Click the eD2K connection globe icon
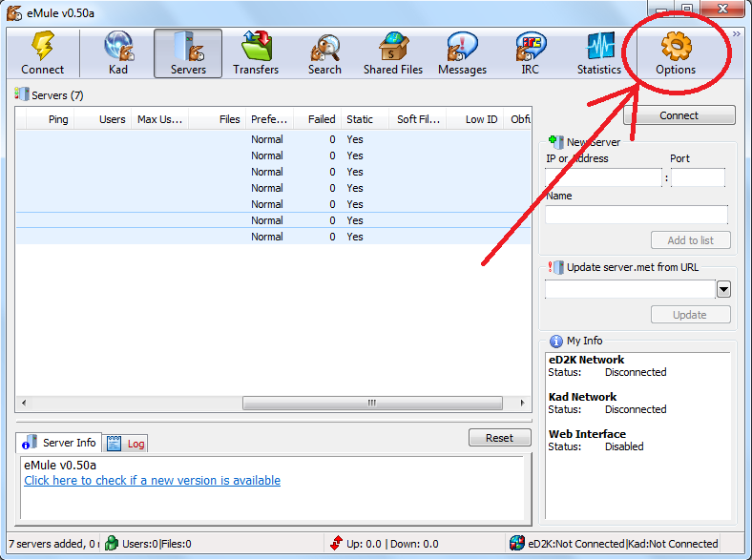 517,543
